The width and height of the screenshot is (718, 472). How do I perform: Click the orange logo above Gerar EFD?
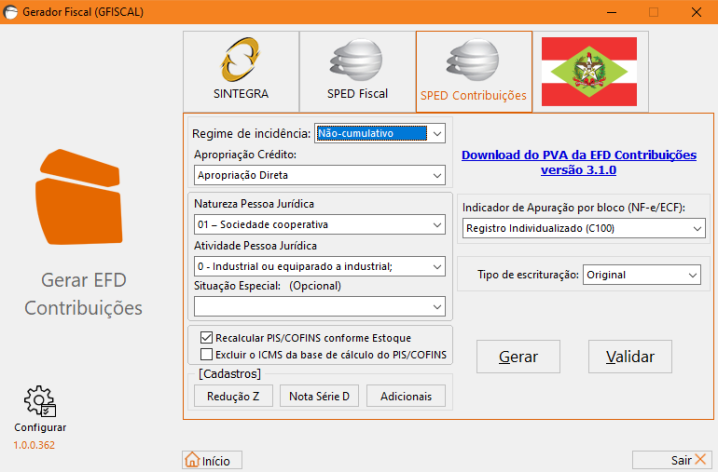[x=79, y=197]
